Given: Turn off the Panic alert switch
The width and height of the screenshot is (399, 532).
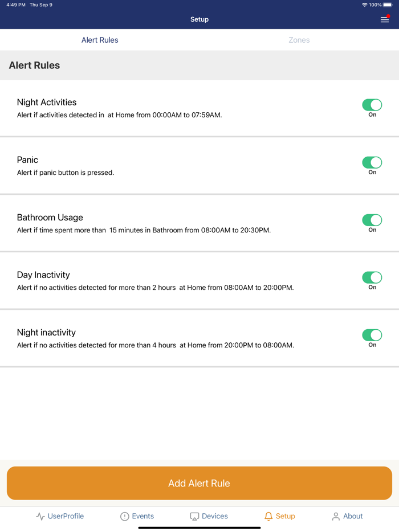Looking at the screenshot, I should pyautogui.click(x=372, y=162).
